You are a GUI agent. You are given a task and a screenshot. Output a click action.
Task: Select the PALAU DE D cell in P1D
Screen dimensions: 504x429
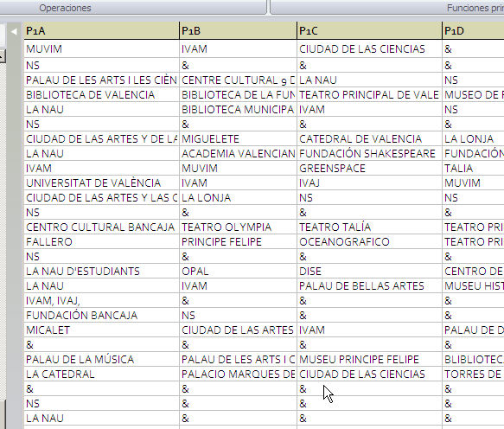(473, 330)
